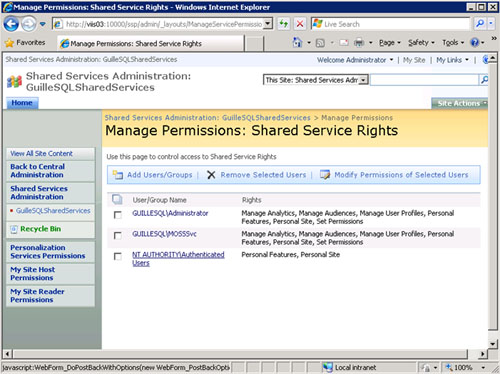The width and height of the screenshot is (500, 374).
Task: Check the GUILLESQL\MOSSSvc row checkbox
Action: (118, 236)
